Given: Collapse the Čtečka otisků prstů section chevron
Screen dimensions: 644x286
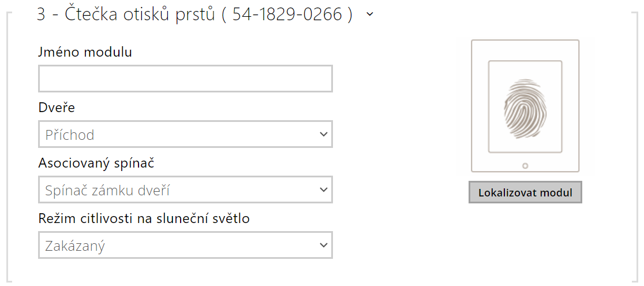Looking at the screenshot, I should coord(370,14).
